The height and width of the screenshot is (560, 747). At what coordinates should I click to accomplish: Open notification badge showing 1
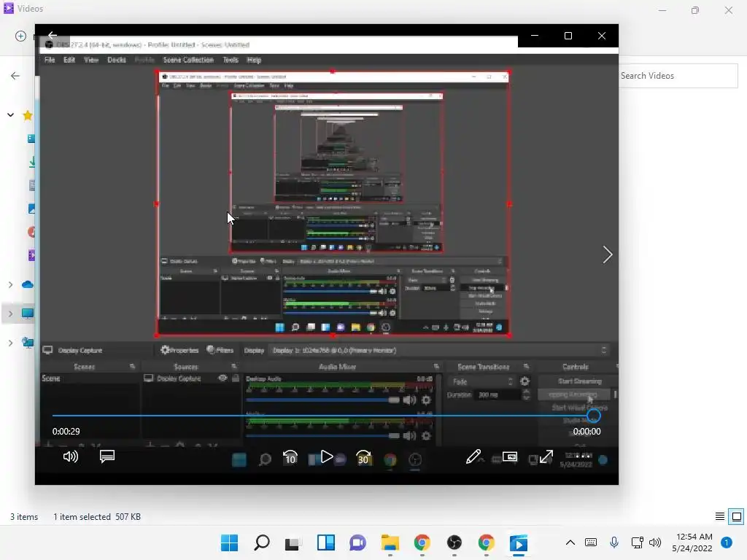(727, 542)
